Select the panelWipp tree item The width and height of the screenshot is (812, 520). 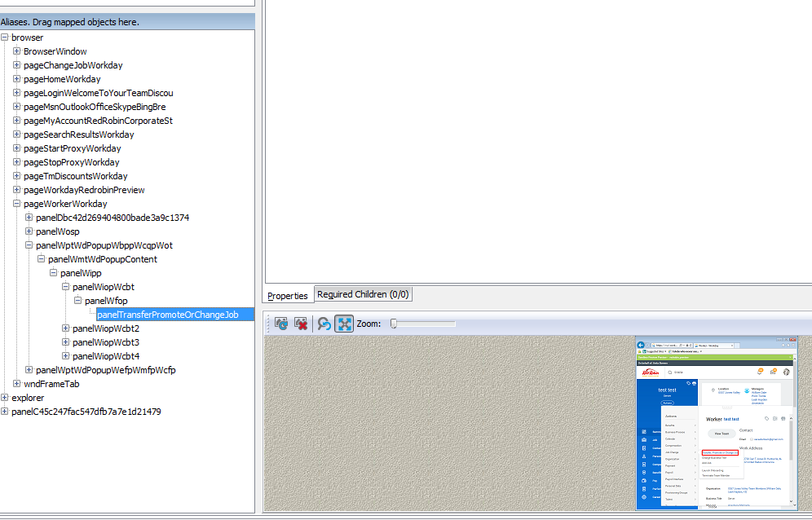tap(81, 273)
